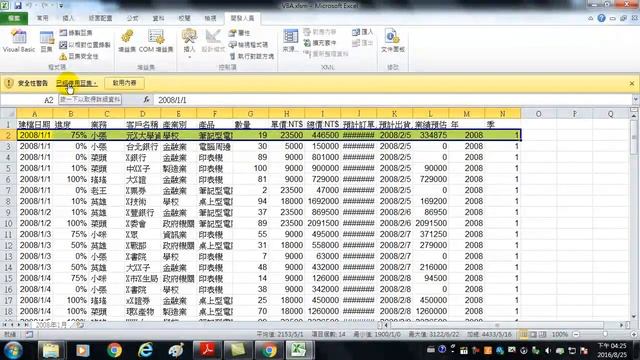The image size is (640, 360).
Task: Switch to Page Layout view in status bar
Action: pyautogui.click(x=533, y=334)
